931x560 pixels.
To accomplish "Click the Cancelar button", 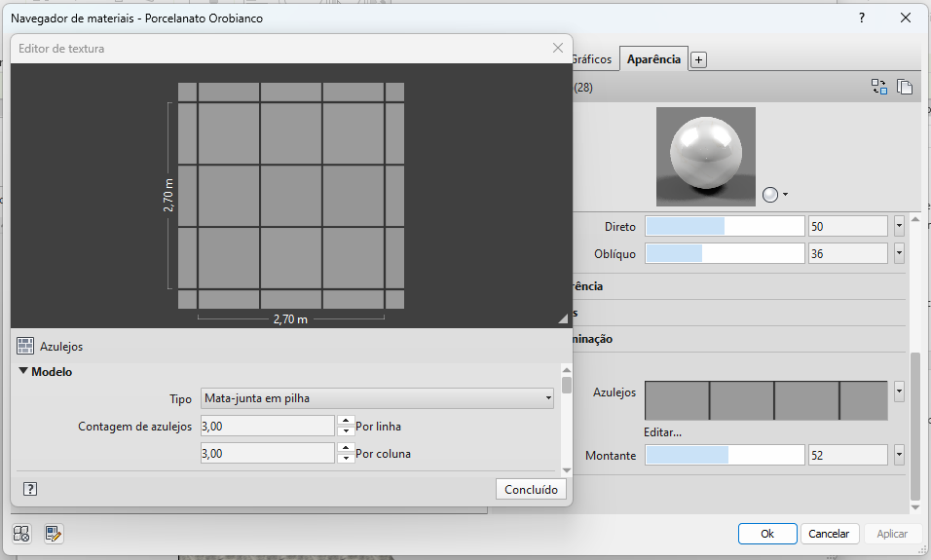I will (829, 534).
